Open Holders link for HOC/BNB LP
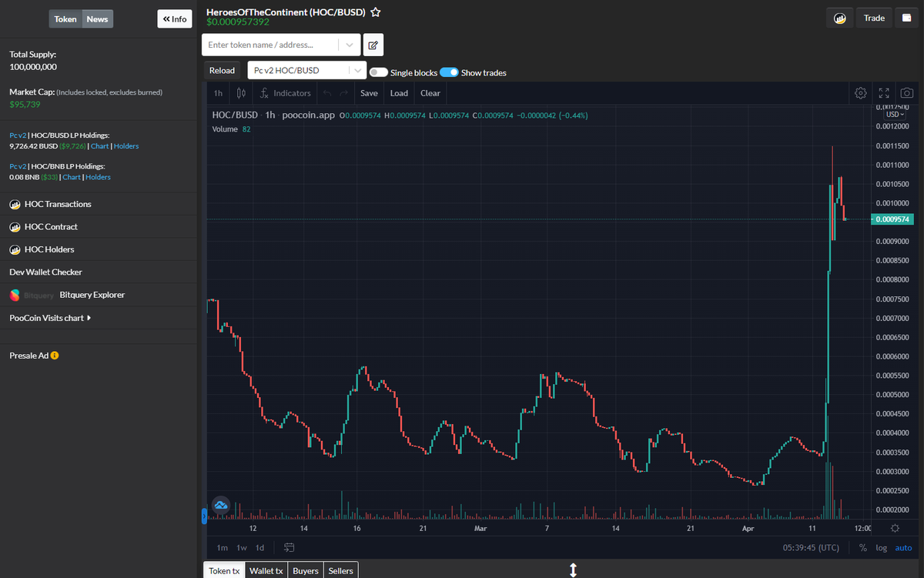This screenshot has width=924, height=578. [x=98, y=177]
